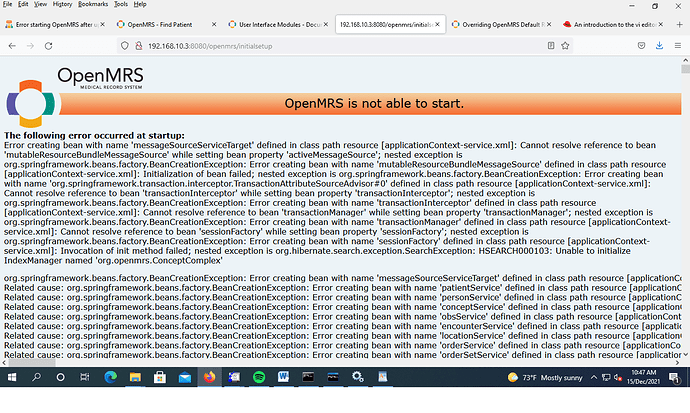690x413 pixels.
Task: Open the History menu
Action: [62, 4]
